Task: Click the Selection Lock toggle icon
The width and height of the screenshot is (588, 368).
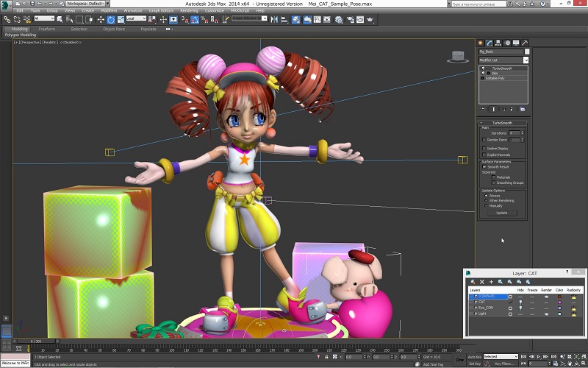Action: pyautogui.click(x=326, y=357)
